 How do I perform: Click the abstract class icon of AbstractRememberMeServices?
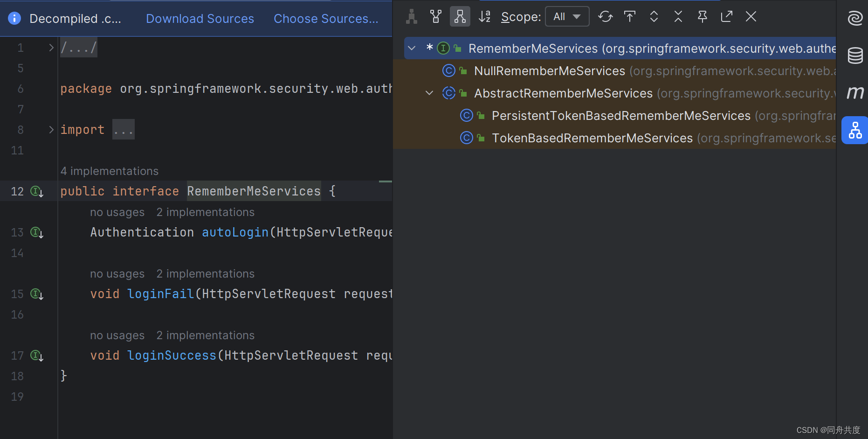[x=448, y=93]
